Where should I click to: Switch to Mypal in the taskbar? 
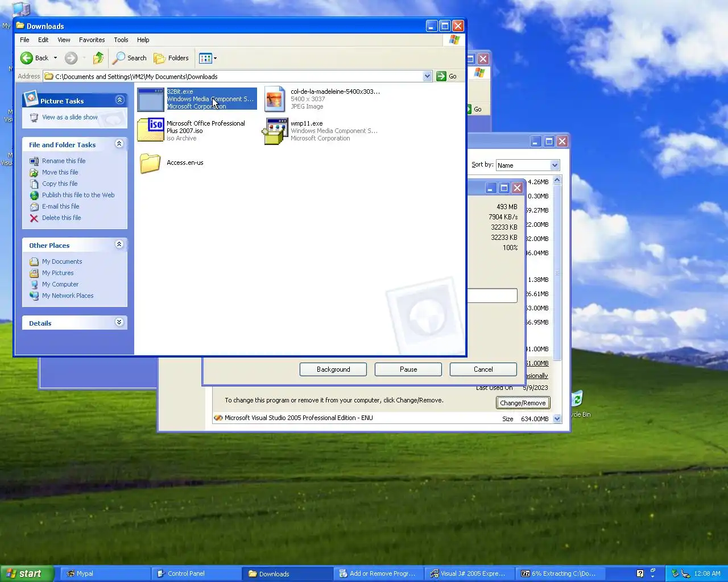(106, 573)
